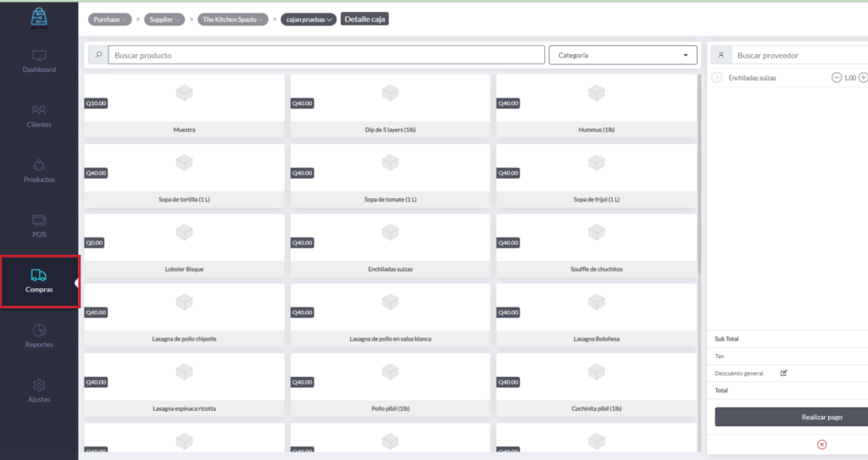
Task: Open Ajustes settings in sidebar
Action: point(39,391)
